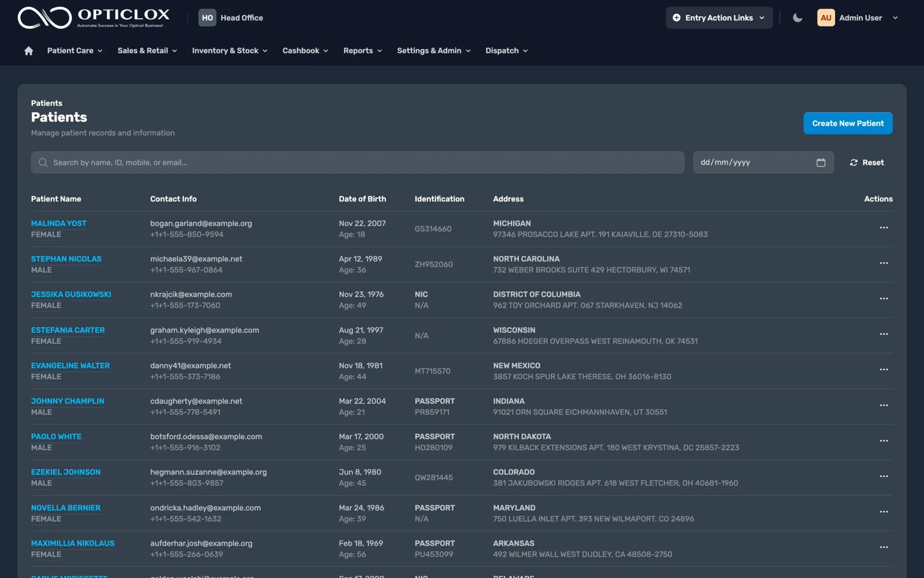
Task: Click the search magnifier icon
Action: coord(43,162)
